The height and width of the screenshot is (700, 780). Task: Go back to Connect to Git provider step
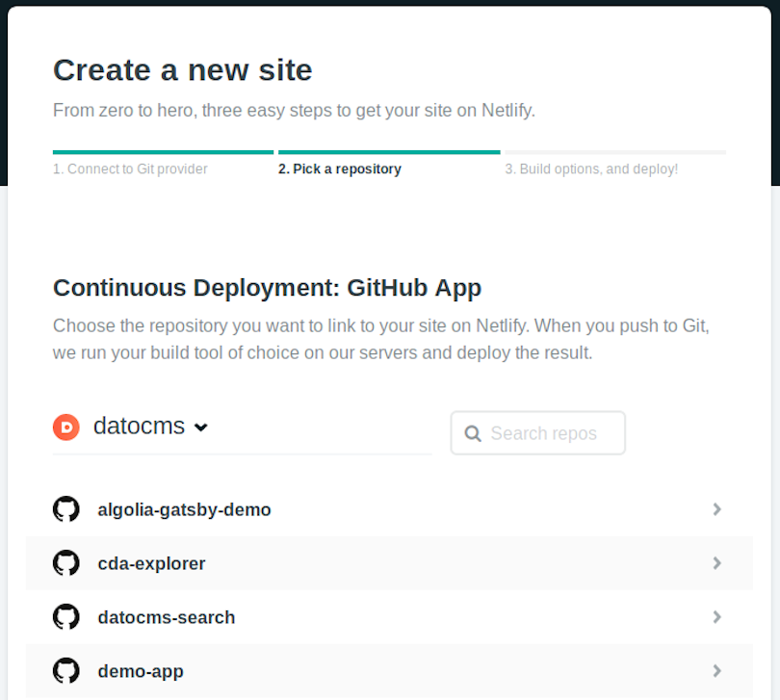[x=130, y=169]
